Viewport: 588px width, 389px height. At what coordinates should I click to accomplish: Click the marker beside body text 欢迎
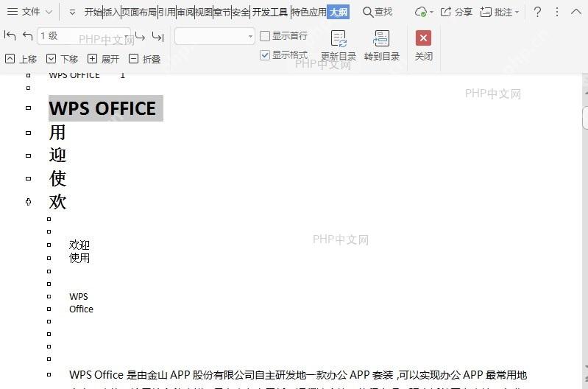tap(49, 245)
